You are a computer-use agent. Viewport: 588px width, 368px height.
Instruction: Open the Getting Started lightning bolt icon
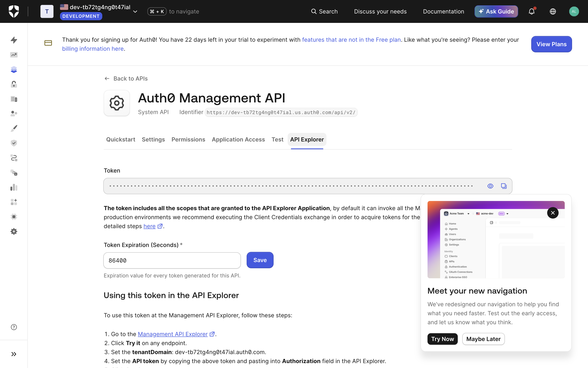click(x=14, y=40)
